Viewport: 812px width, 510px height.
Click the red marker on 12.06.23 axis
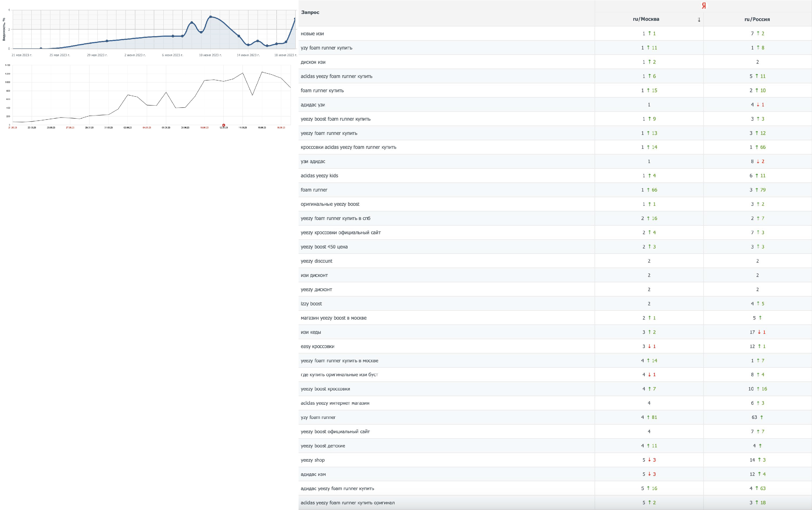pyautogui.click(x=224, y=125)
